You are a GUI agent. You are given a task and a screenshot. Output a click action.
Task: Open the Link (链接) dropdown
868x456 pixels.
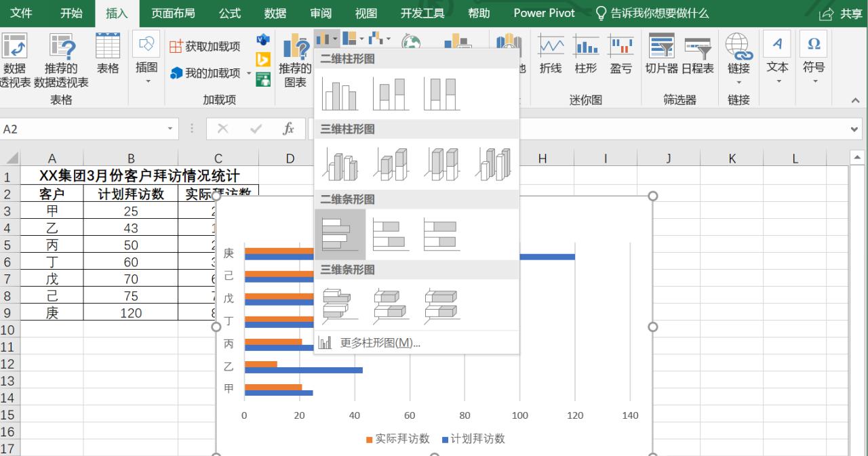[738, 60]
